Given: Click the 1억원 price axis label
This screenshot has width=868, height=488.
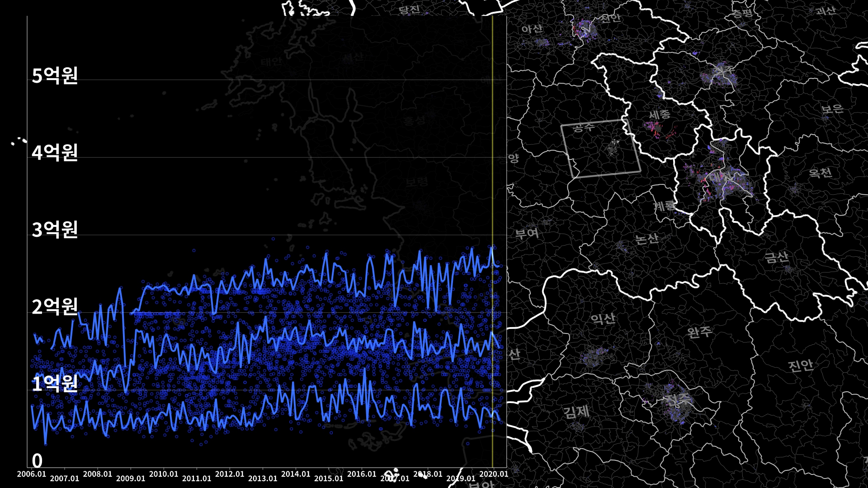Looking at the screenshot, I should point(55,384).
